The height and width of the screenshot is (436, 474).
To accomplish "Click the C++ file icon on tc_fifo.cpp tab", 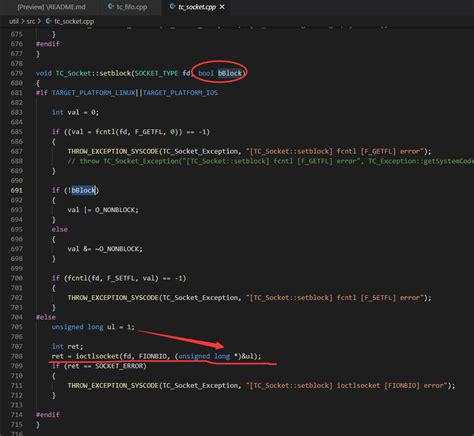I will (x=110, y=7).
